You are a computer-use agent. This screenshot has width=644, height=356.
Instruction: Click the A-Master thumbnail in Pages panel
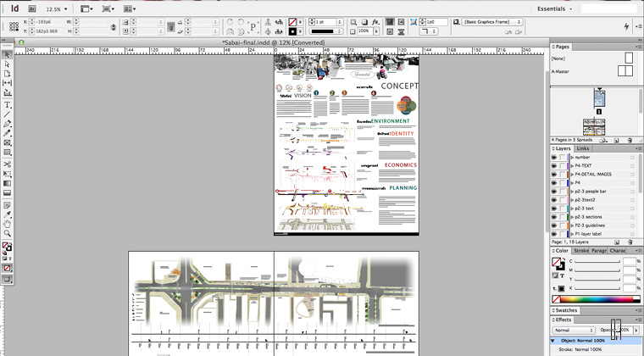tap(625, 71)
